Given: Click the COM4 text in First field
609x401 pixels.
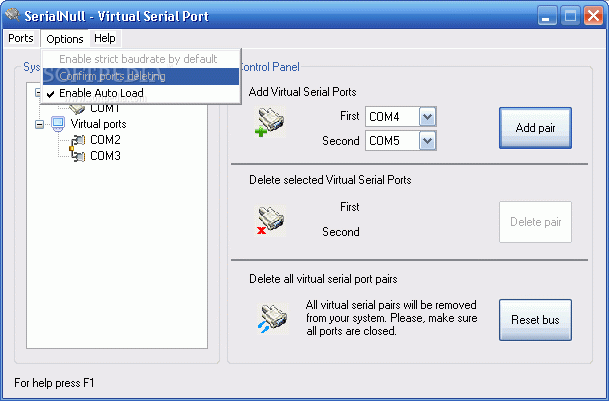Looking at the screenshot, I should (x=384, y=117).
